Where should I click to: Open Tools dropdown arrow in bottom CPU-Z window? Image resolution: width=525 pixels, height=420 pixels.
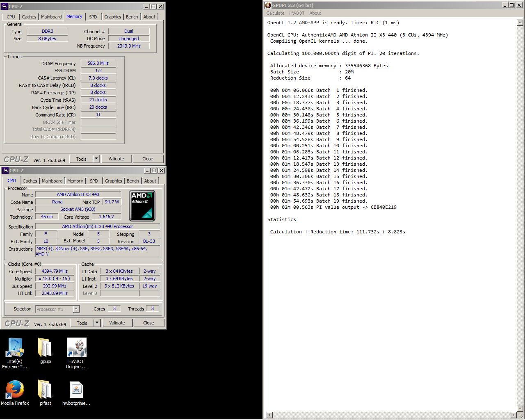coord(97,323)
